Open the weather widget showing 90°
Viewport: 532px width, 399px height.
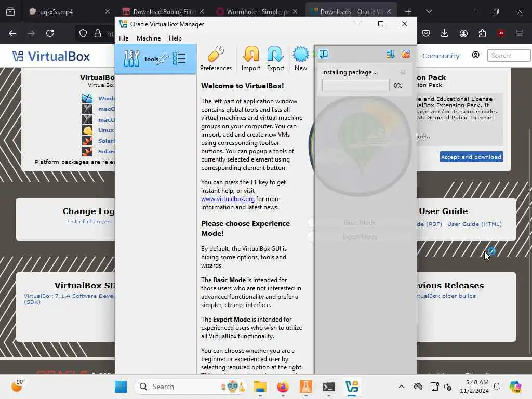click(x=18, y=386)
